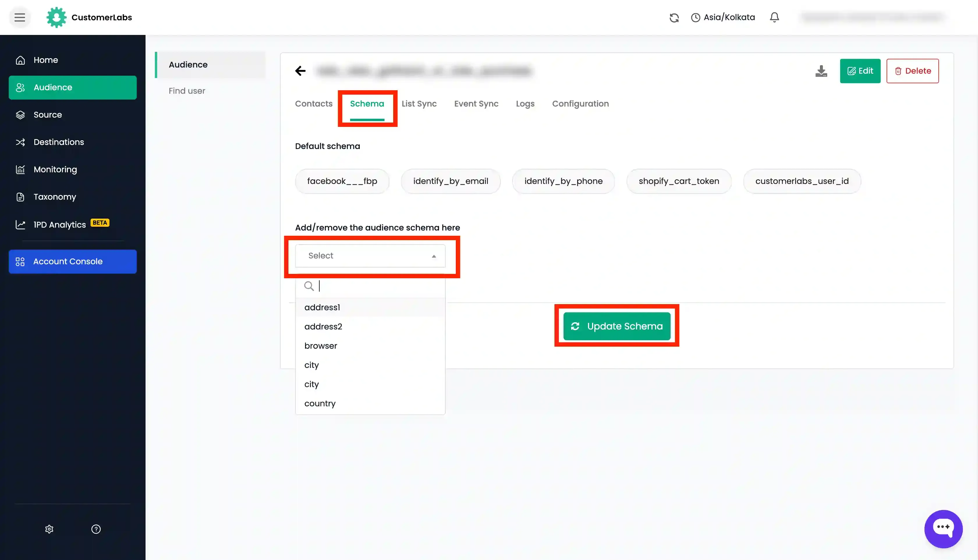The height and width of the screenshot is (560, 978).
Task: Click the identify_by_phone schema chip
Action: click(x=563, y=181)
